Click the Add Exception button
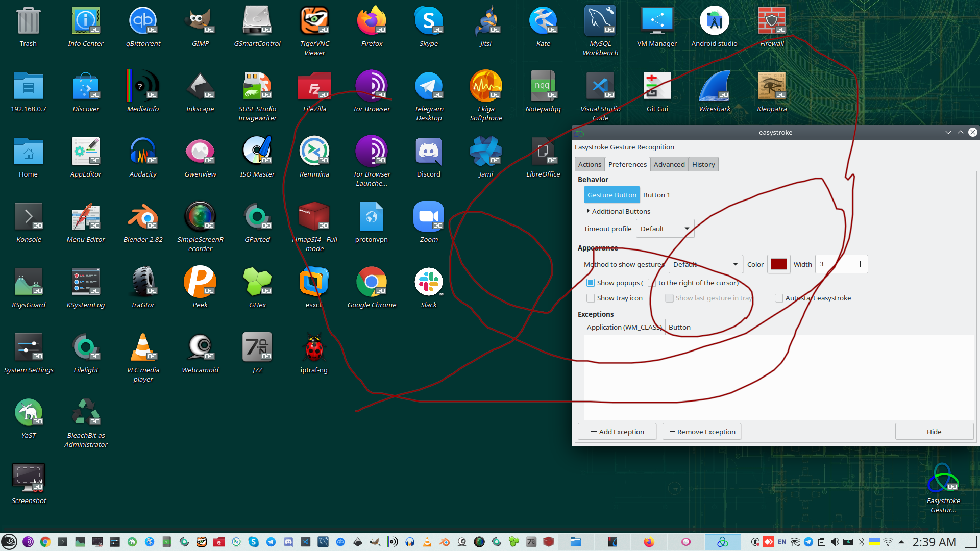The image size is (980, 551). pyautogui.click(x=617, y=432)
